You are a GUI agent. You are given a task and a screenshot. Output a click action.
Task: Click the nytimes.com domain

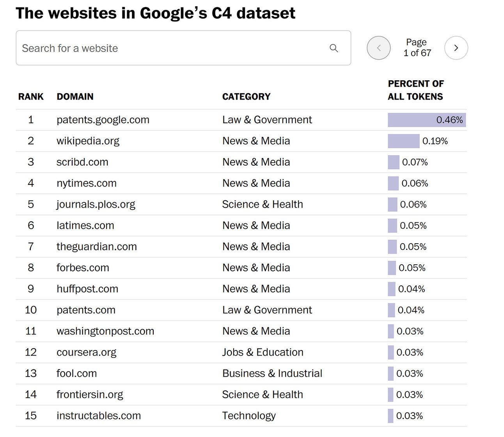[87, 183]
